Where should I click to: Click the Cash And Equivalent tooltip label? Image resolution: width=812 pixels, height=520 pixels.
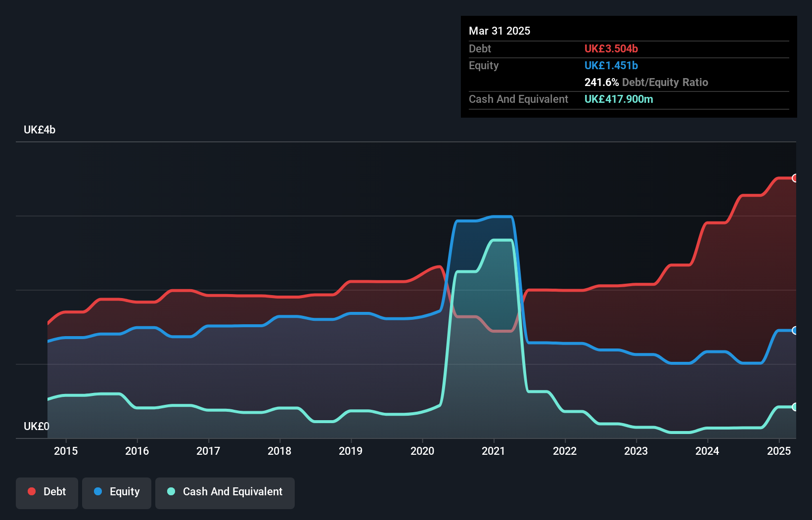click(518, 99)
